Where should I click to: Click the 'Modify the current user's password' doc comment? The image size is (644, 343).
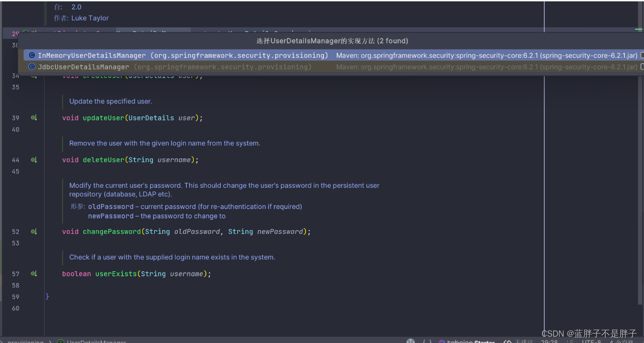click(x=224, y=190)
